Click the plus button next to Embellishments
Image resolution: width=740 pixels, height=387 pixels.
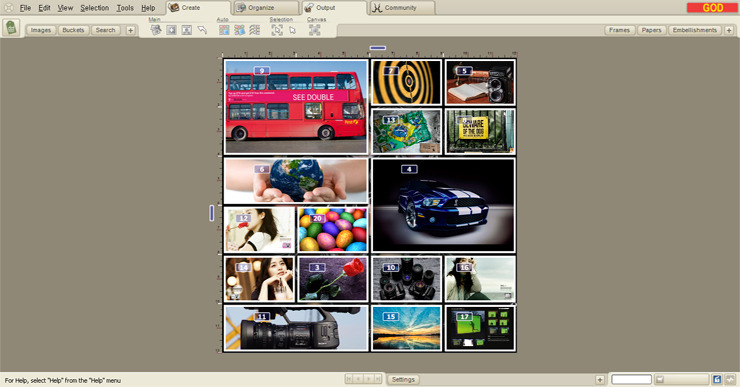point(729,30)
